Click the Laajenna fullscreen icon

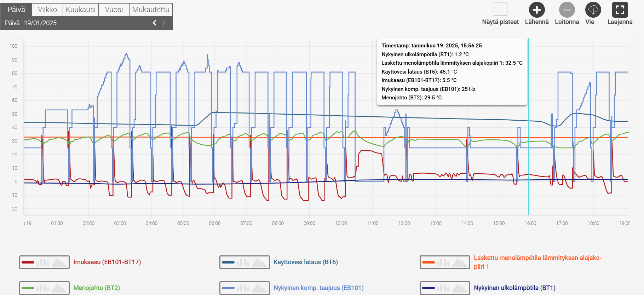tap(620, 10)
